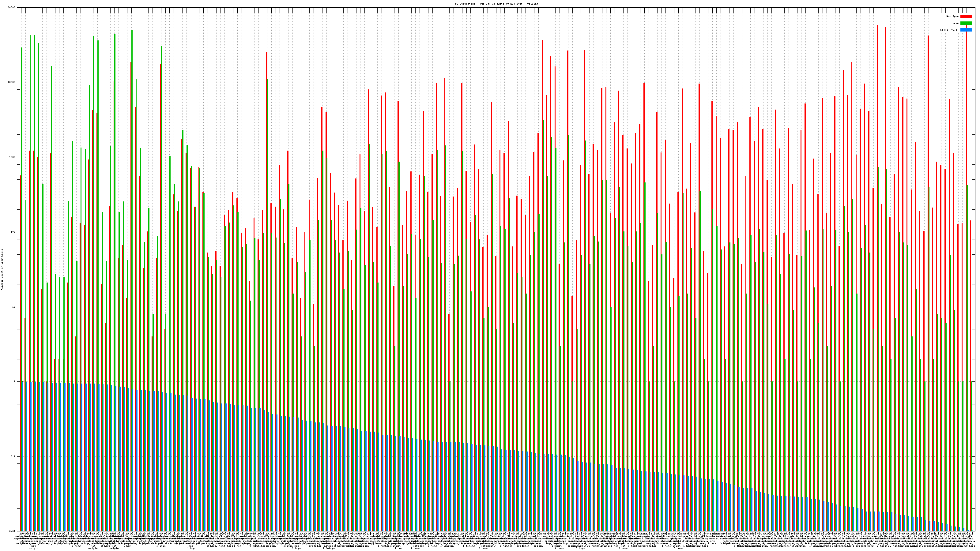
Task: Select the "Spam" legend text
Action: click(956, 23)
